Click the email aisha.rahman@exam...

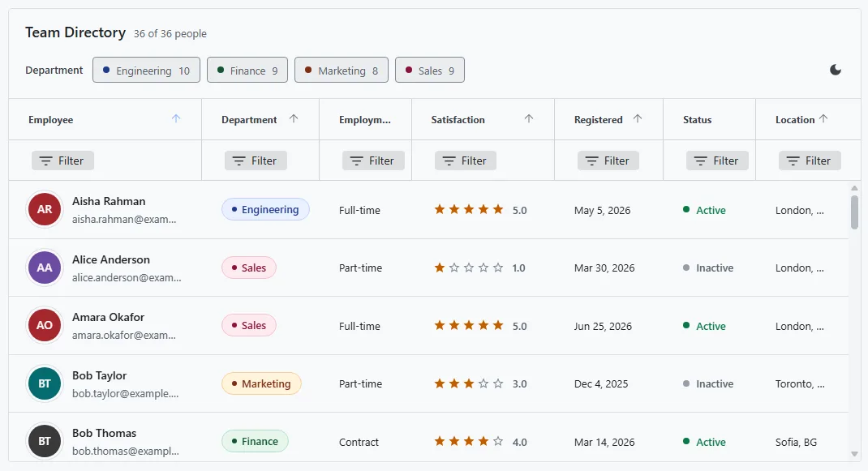pos(124,219)
